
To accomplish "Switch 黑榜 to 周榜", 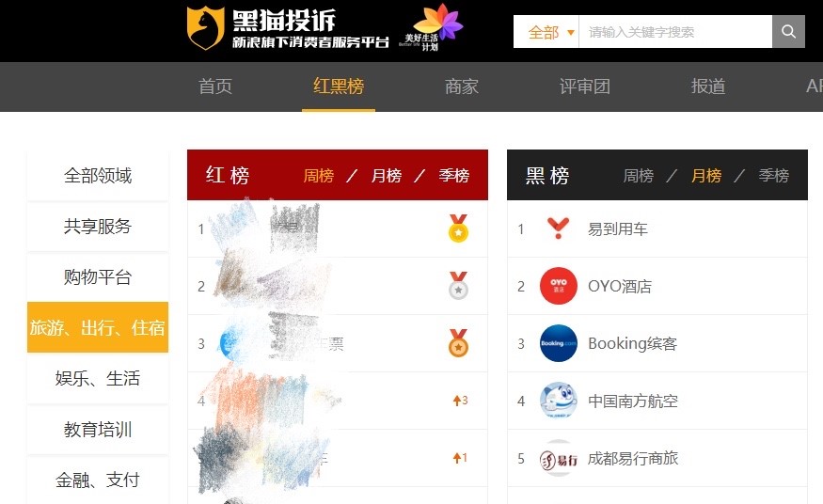I will (x=639, y=175).
